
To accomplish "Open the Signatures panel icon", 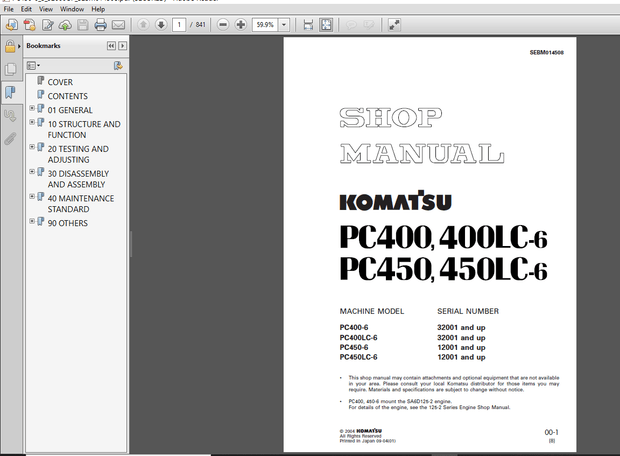I will pos(10,116).
